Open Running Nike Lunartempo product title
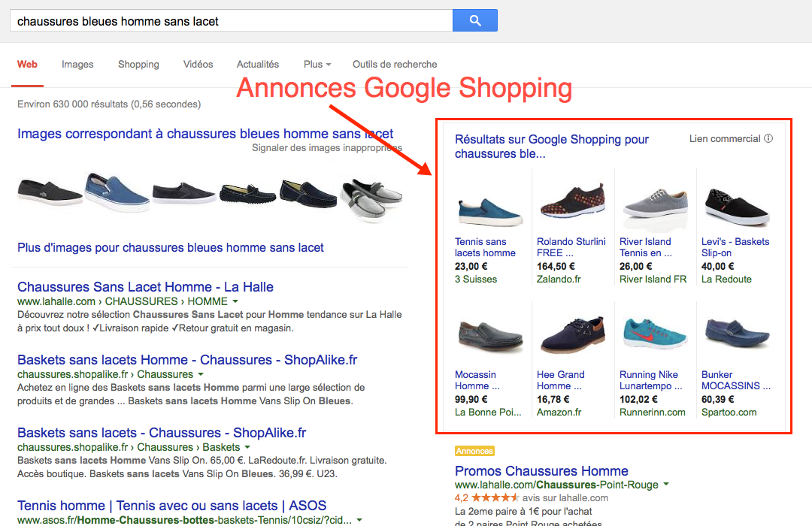 coord(650,380)
